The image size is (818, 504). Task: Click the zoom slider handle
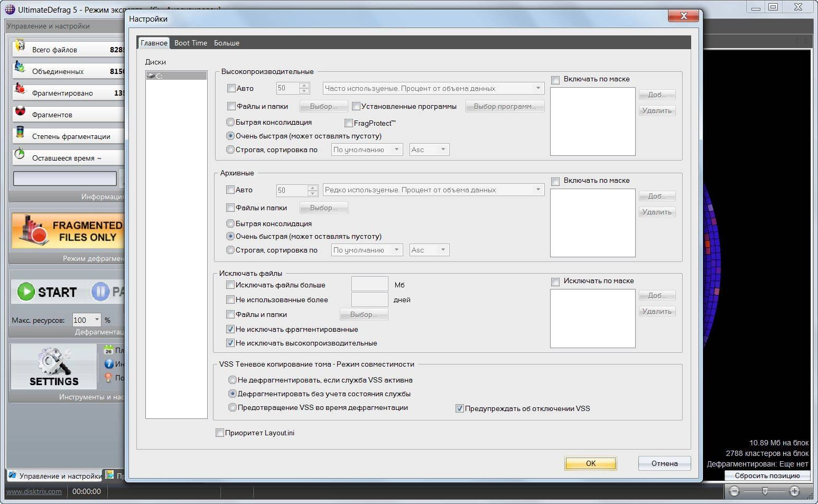pyautogui.click(x=765, y=491)
